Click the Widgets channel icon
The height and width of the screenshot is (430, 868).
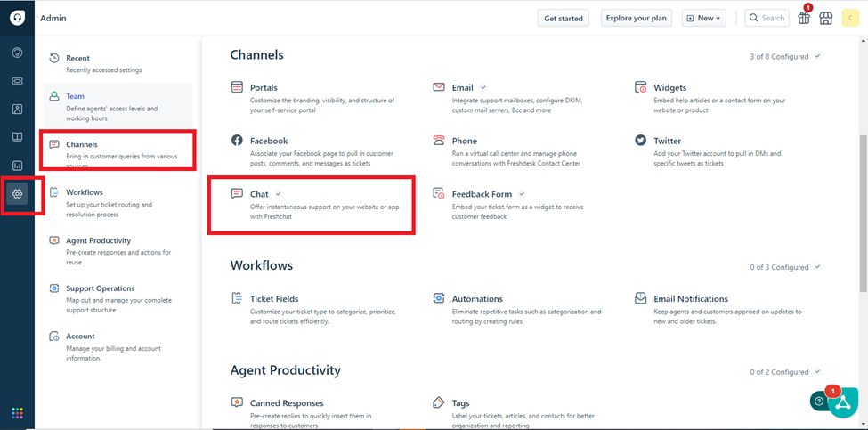click(640, 87)
